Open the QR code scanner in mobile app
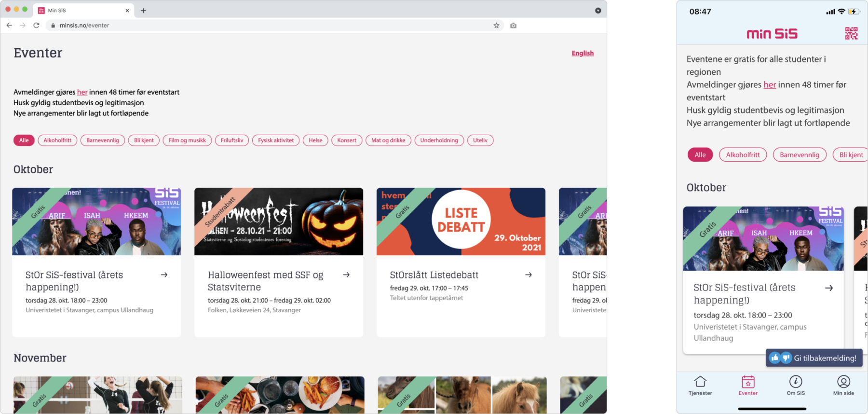 pos(851,33)
